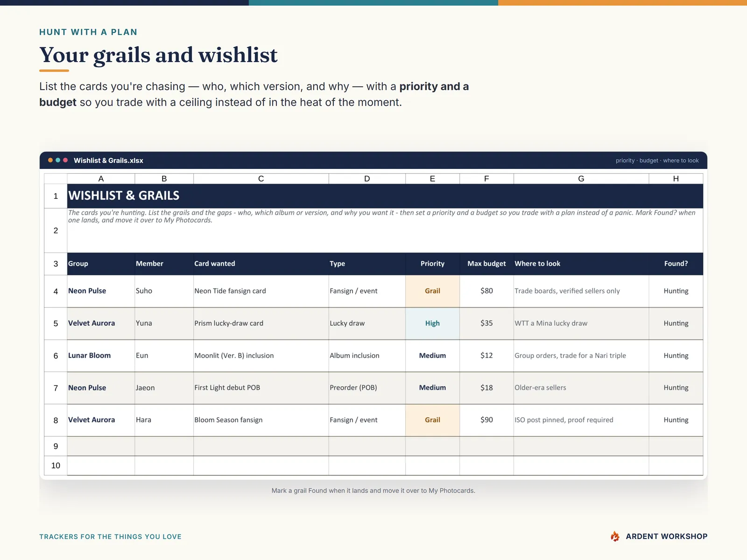Image resolution: width=747 pixels, height=560 pixels.
Task: Click the Ardent Workshop flame logo
Action: (x=615, y=536)
